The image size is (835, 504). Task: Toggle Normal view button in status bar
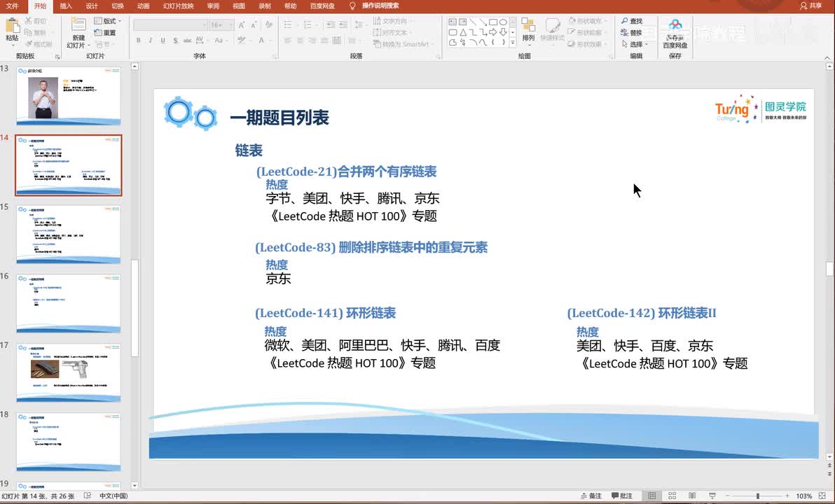[x=651, y=496]
